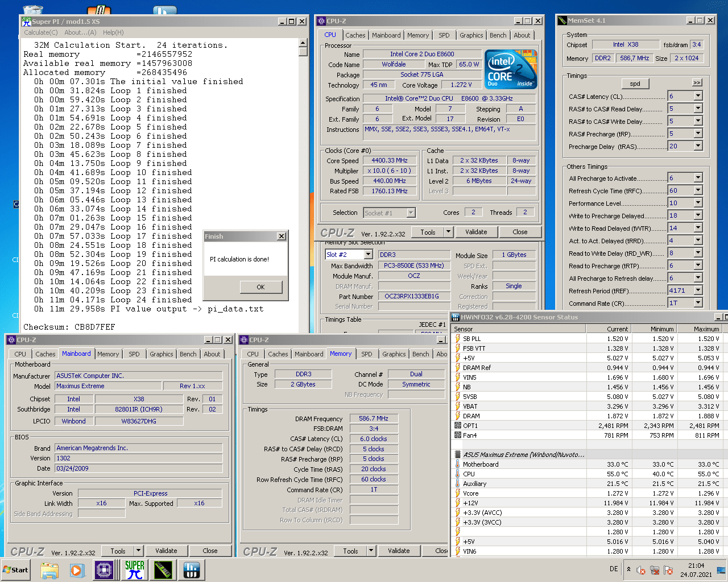Click OK in the Finish dialog
This screenshot has width=728, height=582.
[x=260, y=287]
